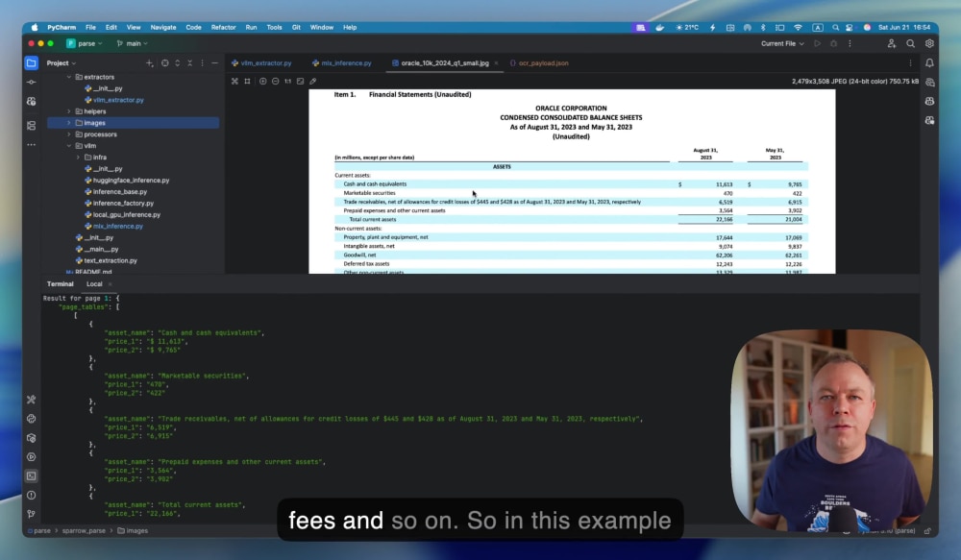Fit image zoom to window

[x=300, y=81]
